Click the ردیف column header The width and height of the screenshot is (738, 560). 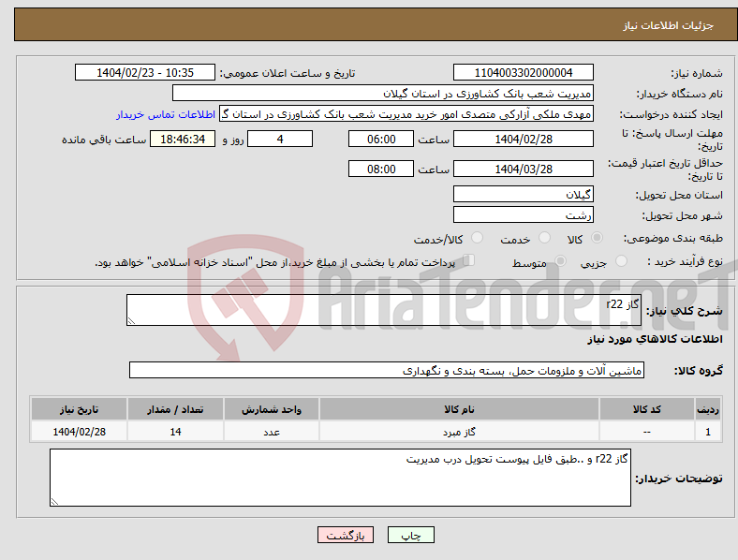[708, 409]
